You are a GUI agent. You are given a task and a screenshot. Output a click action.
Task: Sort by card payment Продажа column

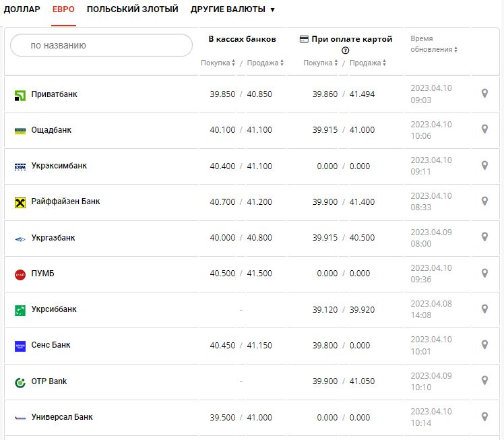[369, 63]
